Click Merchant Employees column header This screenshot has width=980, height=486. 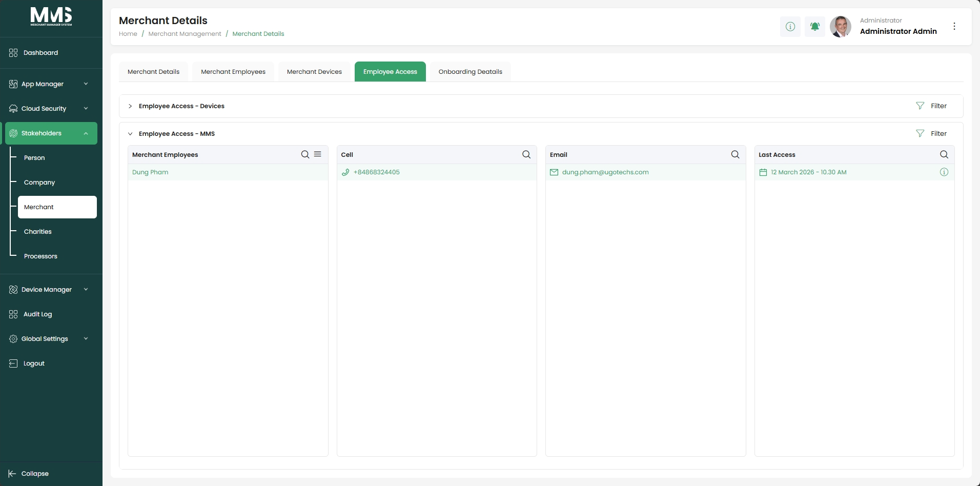165,155
